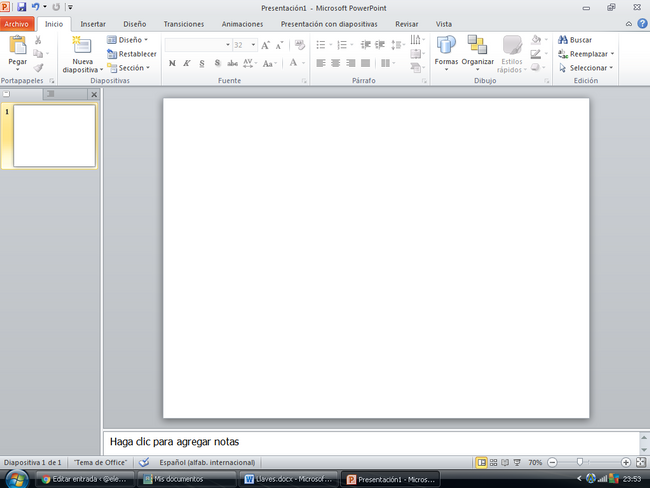The height and width of the screenshot is (488, 650).
Task: Align text right
Action: coord(351,63)
